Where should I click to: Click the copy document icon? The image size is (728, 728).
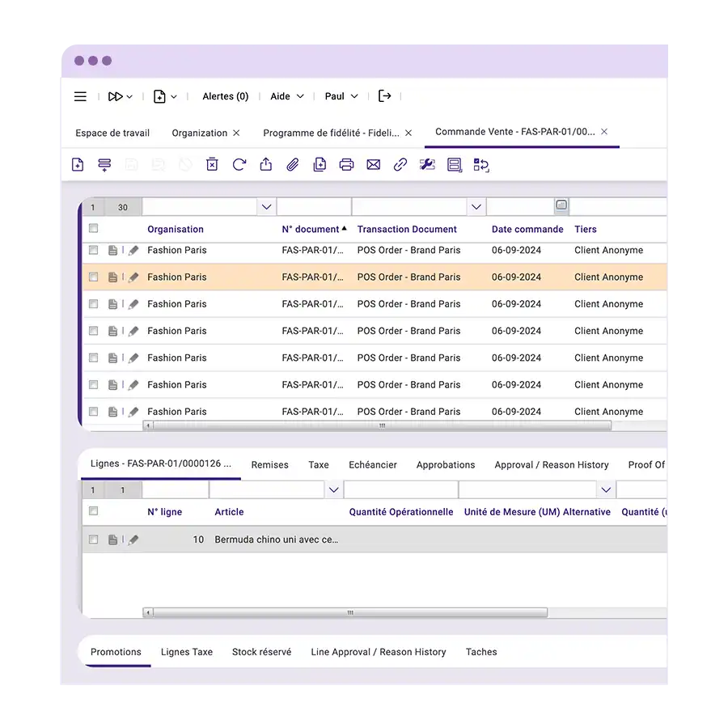tap(320, 164)
